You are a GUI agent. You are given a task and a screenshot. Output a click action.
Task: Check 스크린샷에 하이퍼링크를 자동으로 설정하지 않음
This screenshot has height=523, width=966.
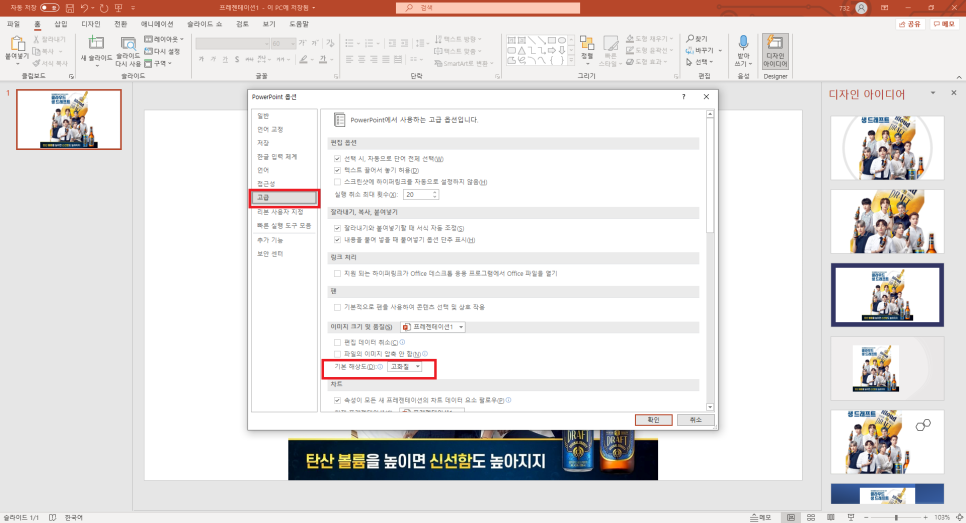point(337,182)
